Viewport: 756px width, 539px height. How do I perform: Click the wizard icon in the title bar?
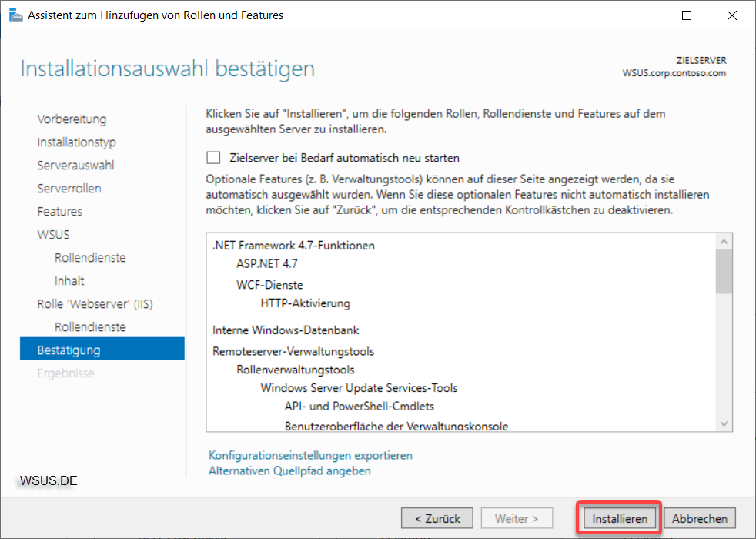coord(16,15)
